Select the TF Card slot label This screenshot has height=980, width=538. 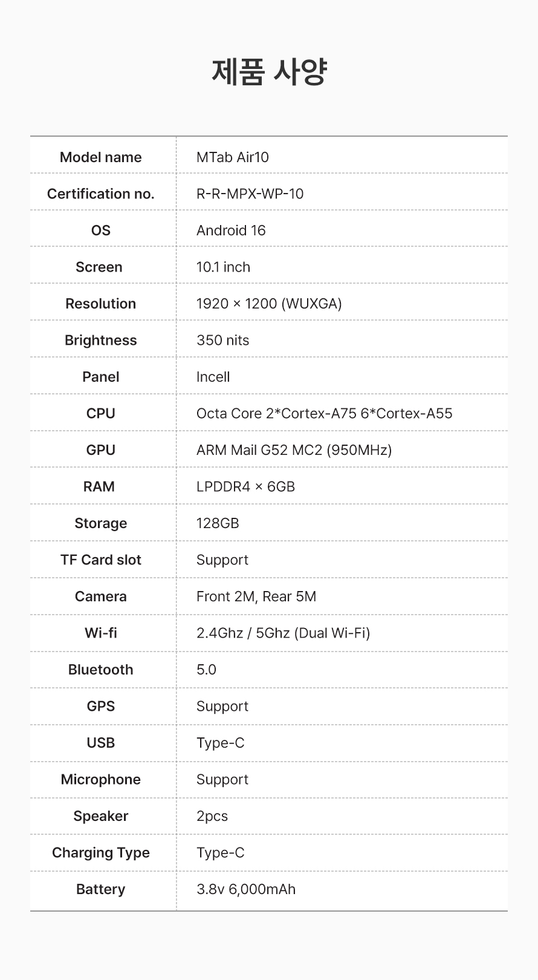pos(101,560)
